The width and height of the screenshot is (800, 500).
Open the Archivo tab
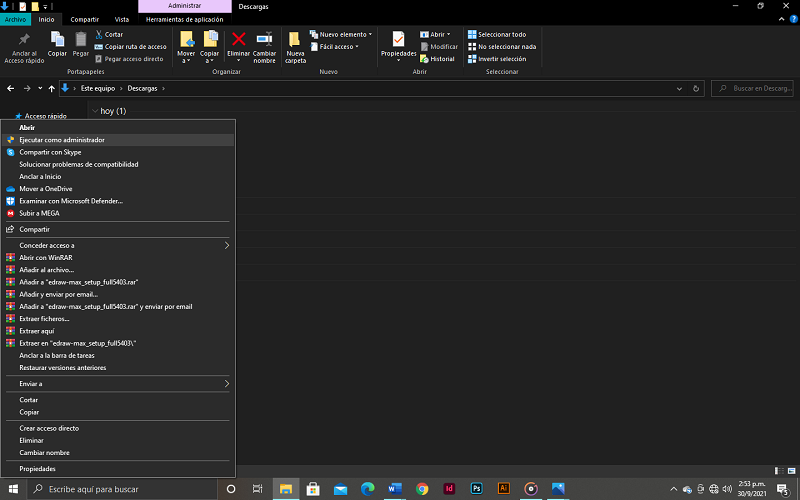15,19
